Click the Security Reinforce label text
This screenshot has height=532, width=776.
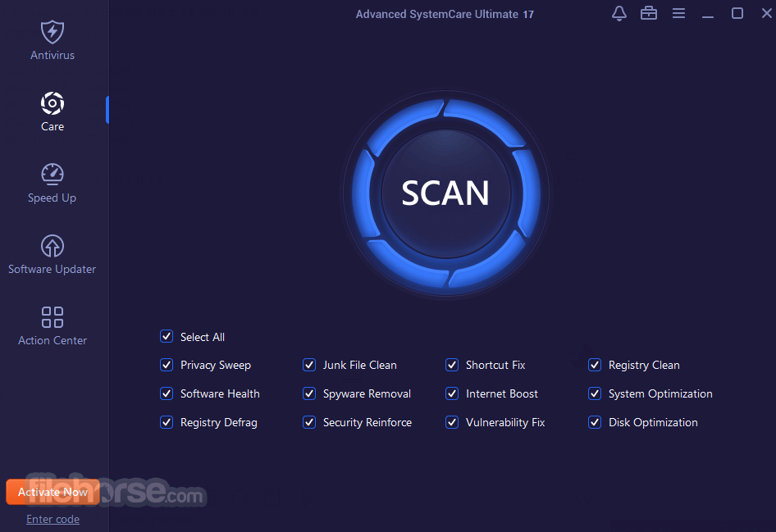coord(367,423)
